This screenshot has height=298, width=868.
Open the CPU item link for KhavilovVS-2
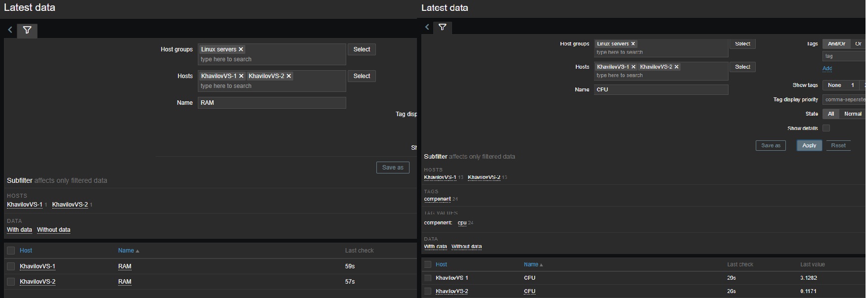click(x=530, y=291)
